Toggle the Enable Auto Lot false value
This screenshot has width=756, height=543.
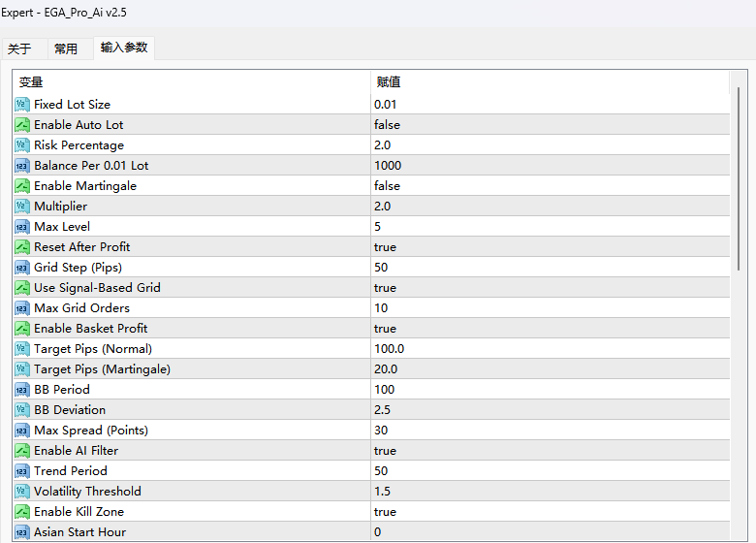(387, 125)
